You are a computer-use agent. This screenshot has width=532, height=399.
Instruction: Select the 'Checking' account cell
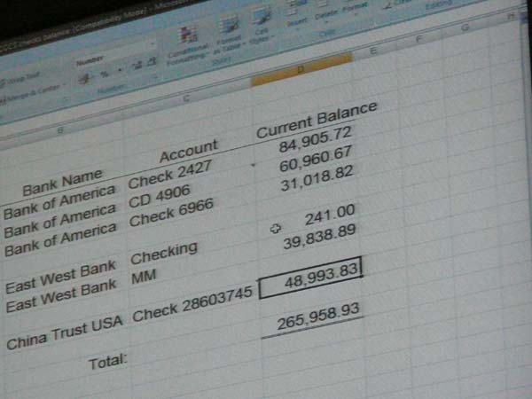(x=164, y=253)
